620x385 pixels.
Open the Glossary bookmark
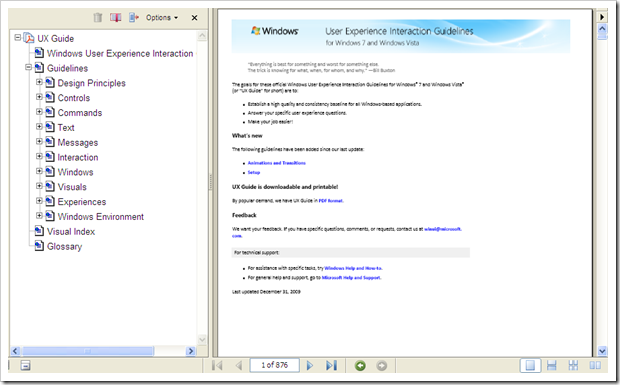(64, 246)
